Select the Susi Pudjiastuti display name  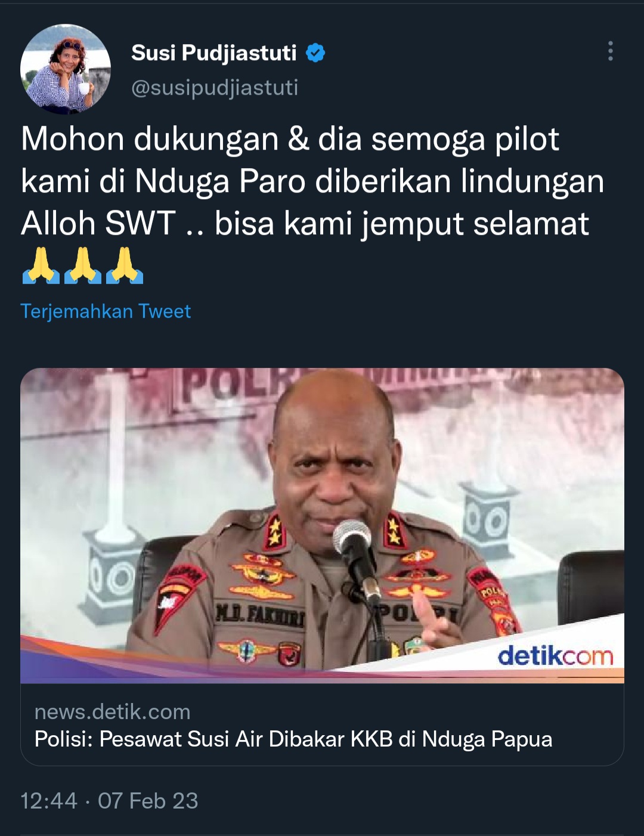[x=213, y=53]
